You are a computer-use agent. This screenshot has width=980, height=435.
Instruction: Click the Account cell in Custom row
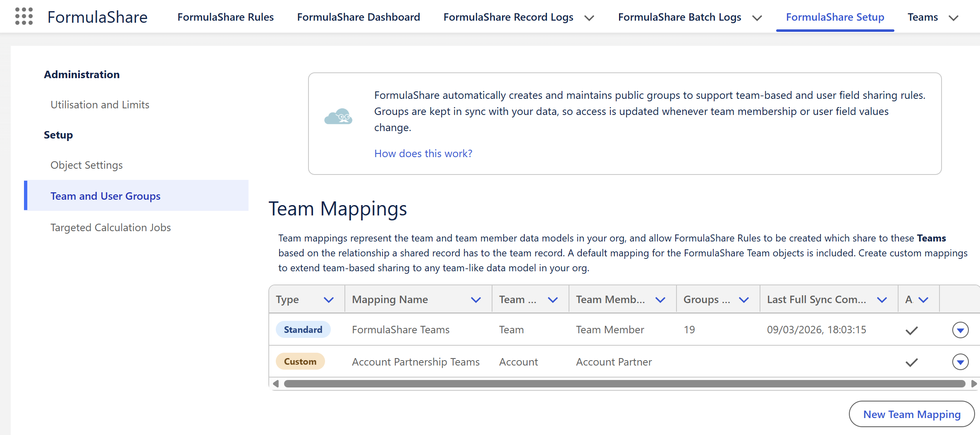point(519,362)
